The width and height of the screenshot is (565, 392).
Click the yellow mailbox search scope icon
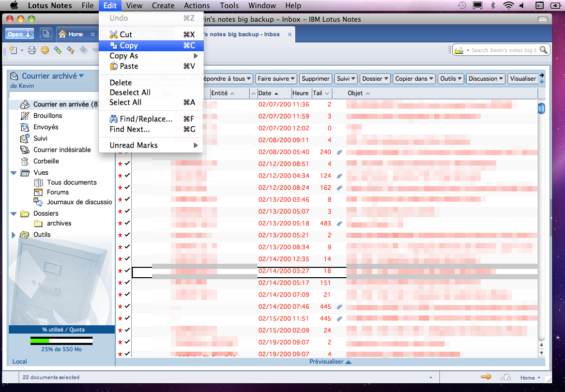(459, 51)
